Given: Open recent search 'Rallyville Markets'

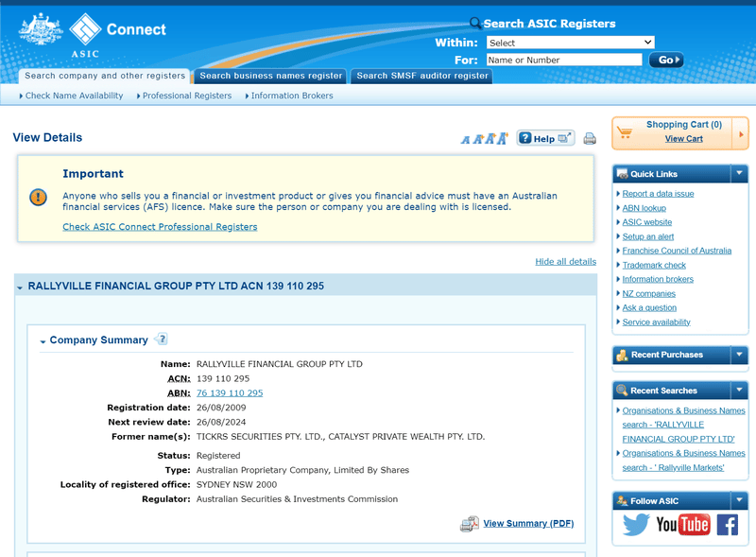Looking at the screenshot, I should (x=683, y=461).
